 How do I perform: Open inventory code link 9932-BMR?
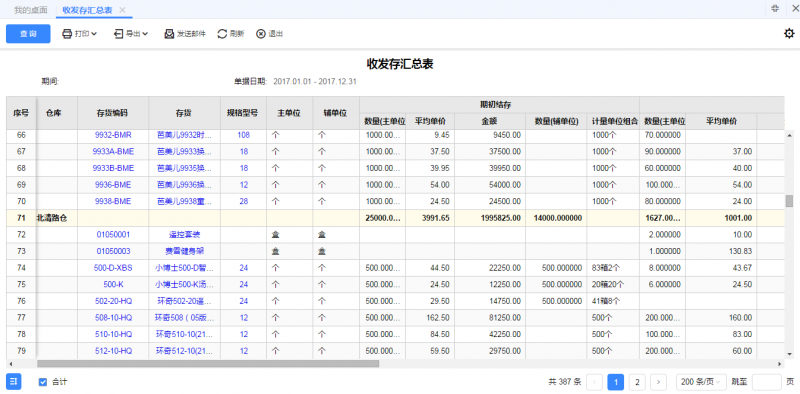point(113,135)
